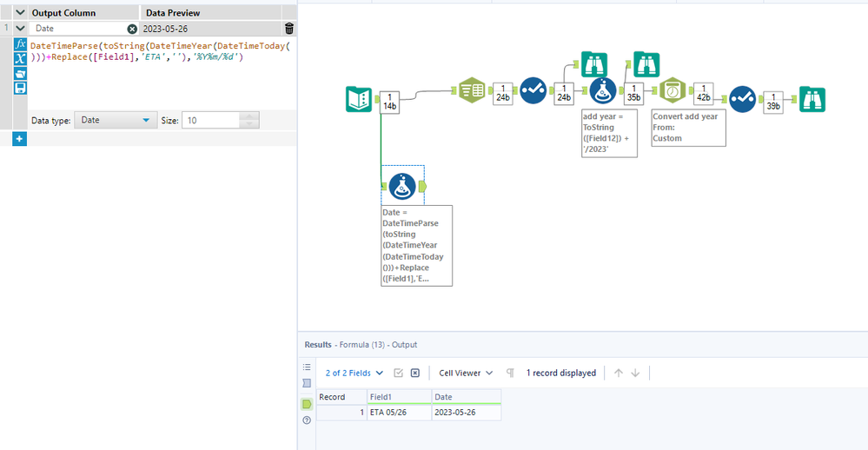The image size is (868, 450).
Task: Open the Cell Viewer dropdown
Action: (x=466, y=373)
